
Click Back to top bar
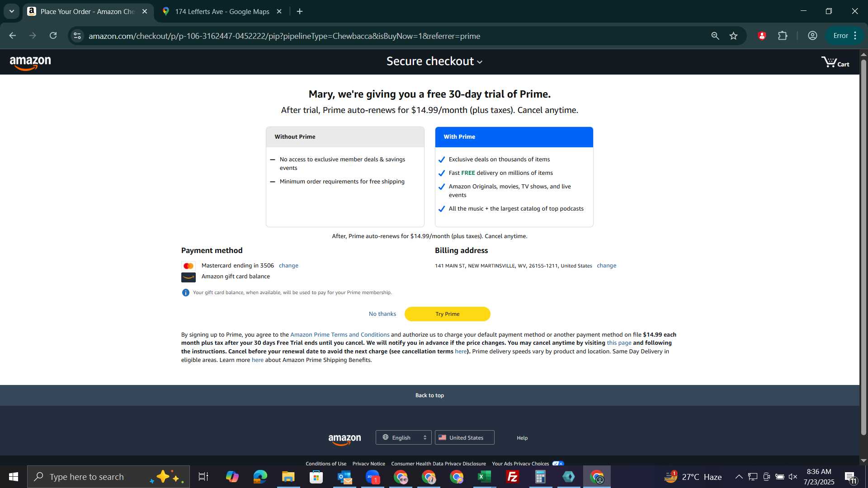429,395
